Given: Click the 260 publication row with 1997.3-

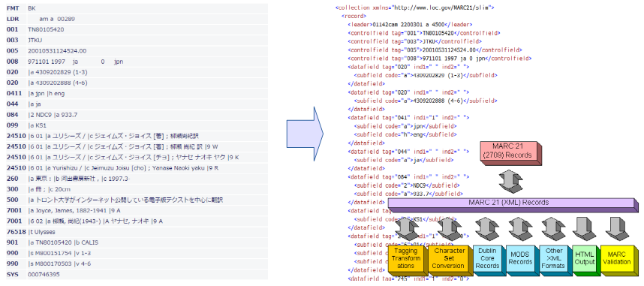Looking at the screenshot, I should [x=137, y=179].
